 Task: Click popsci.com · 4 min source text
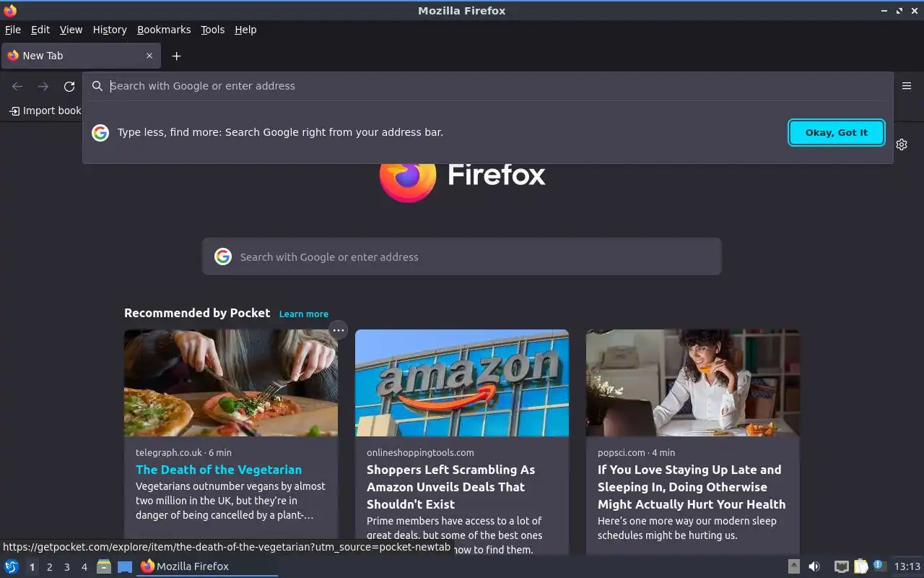(x=636, y=452)
